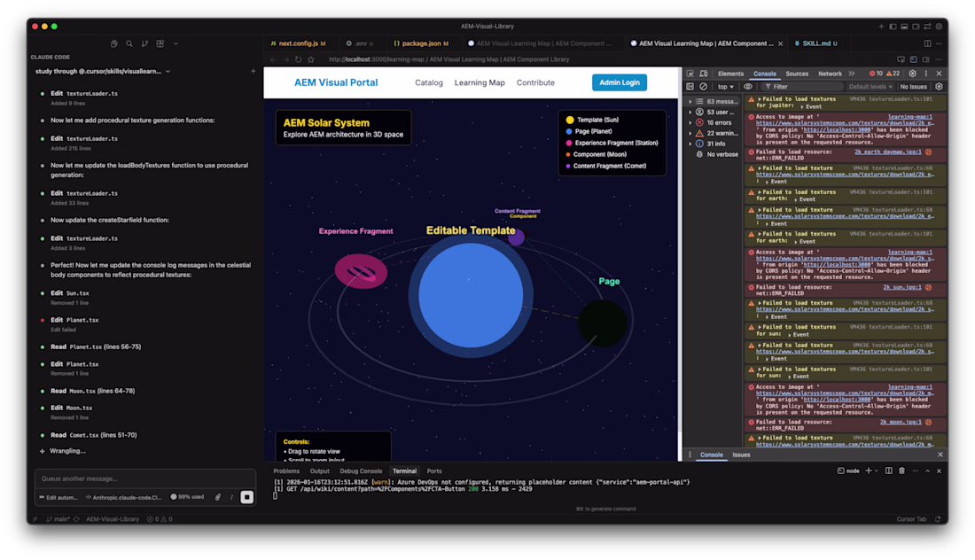Open DevTools settings gear in top bar
The height and width of the screenshot is (560, 975).
(912, 74)
